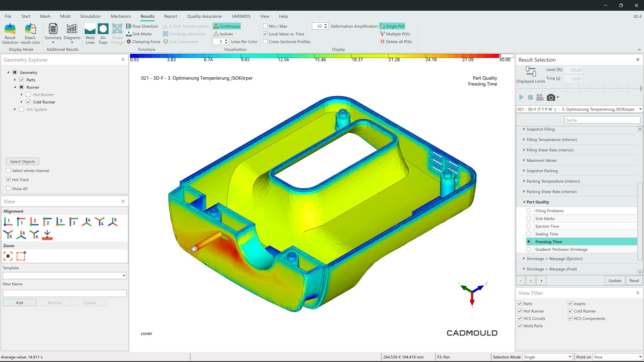Screen dimensions: 644x362
Task: Click the Clamping Force icon
Action: [x=129, y=42]
